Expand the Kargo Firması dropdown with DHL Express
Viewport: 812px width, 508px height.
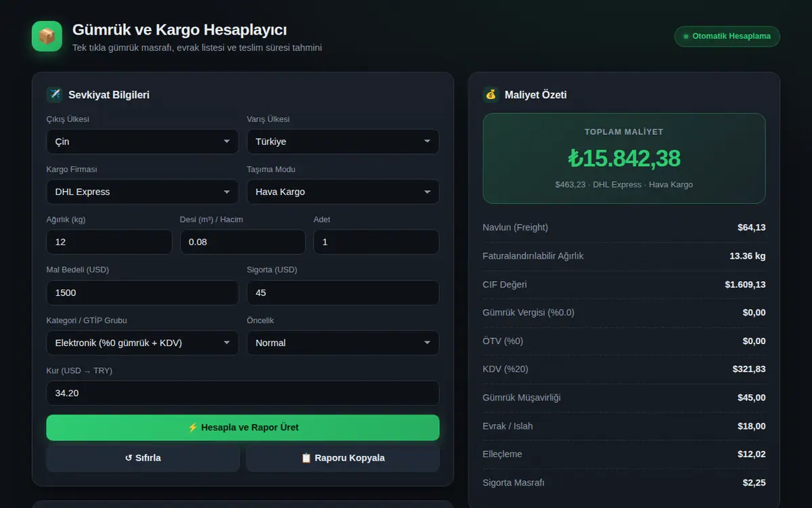142,192
